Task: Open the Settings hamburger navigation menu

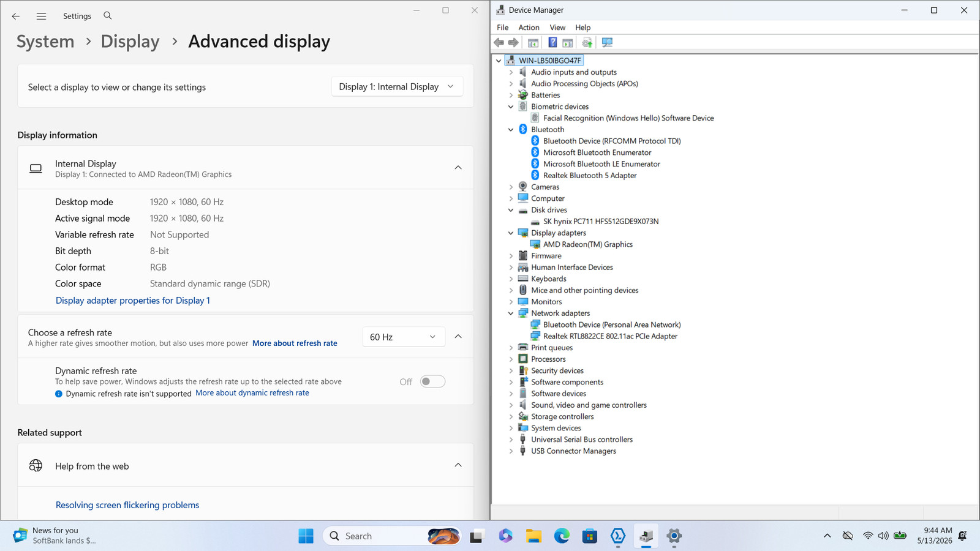Action: (x=41, y=17)
